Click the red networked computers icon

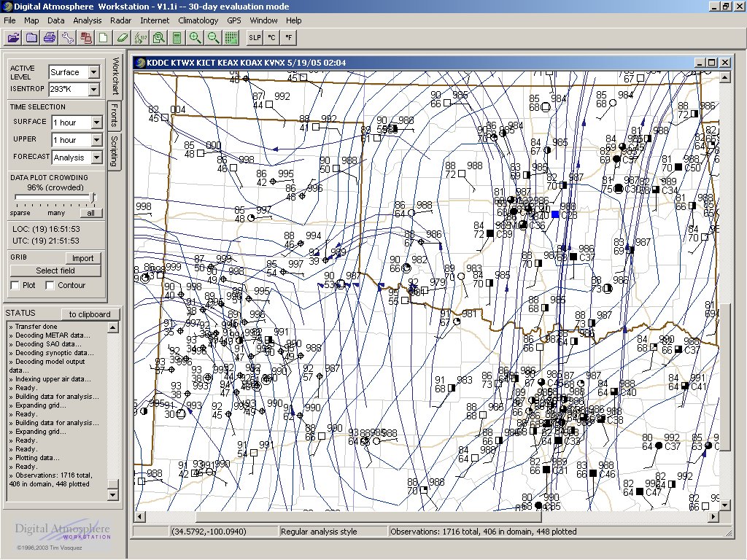86,38
